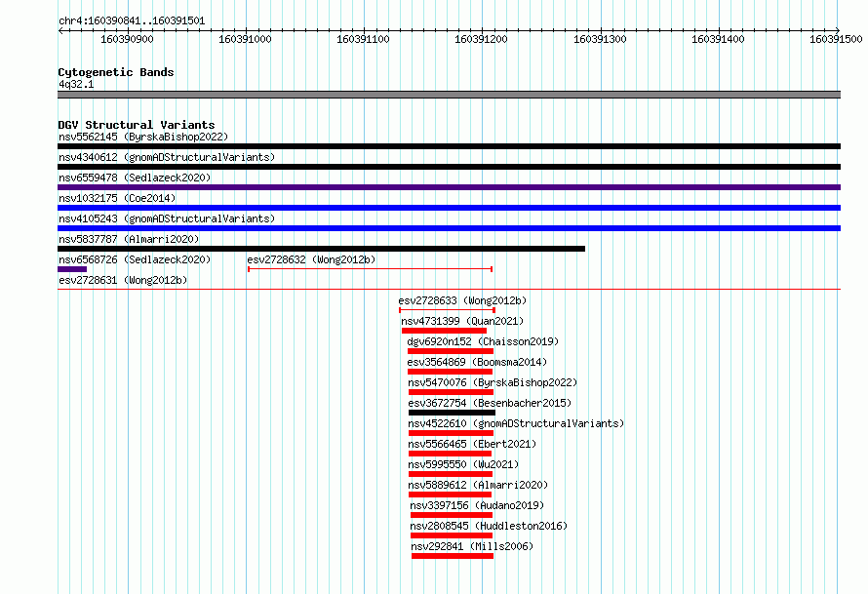
Task: Click the thin red line under esv2728631
Action: coord(449,289)
